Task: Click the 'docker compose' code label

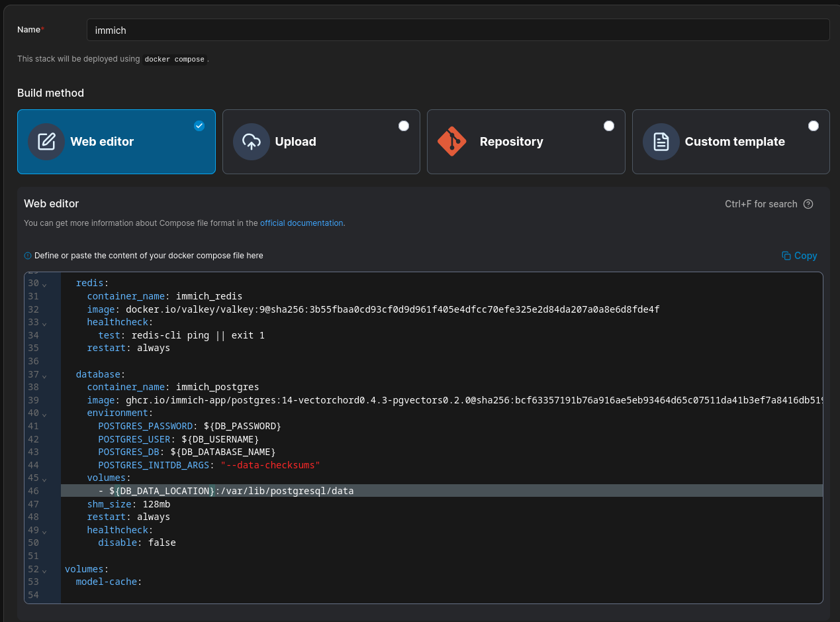Action: point(175,59)
